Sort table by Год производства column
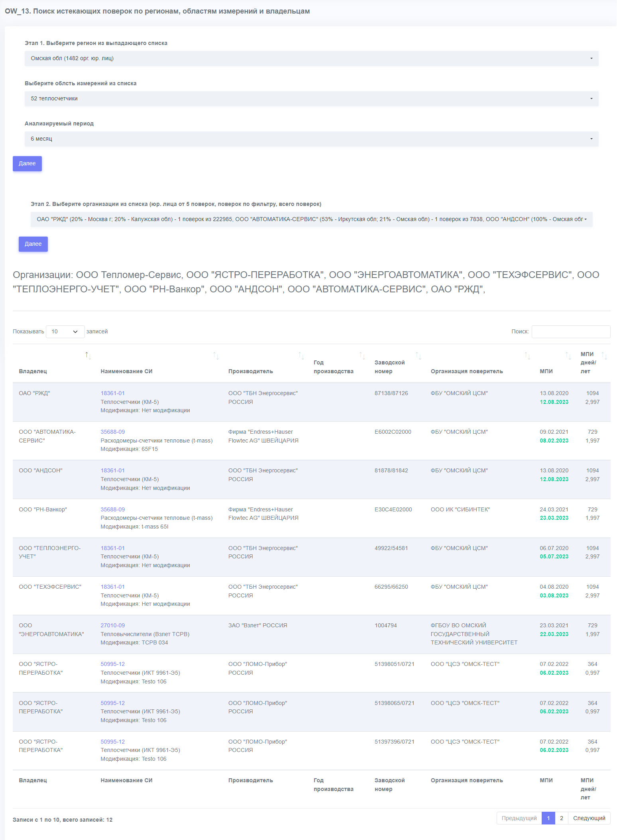Image resolution: width=617 pixels, height=840 pixels. (338, 363)
